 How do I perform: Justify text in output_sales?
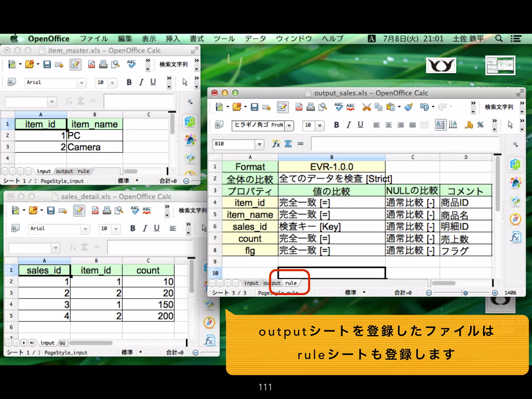tap(413, 125)
